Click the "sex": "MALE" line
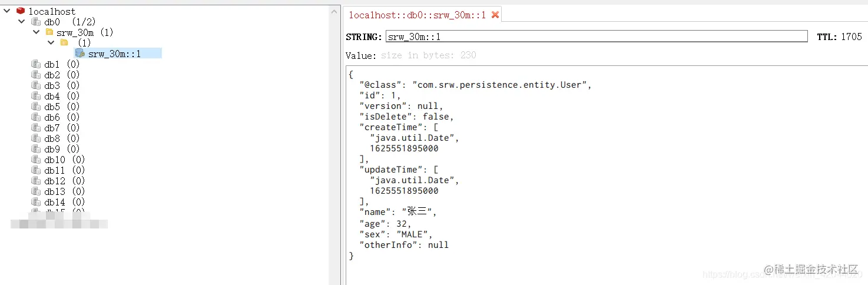The image size is (868, 285). pos(396,234)
